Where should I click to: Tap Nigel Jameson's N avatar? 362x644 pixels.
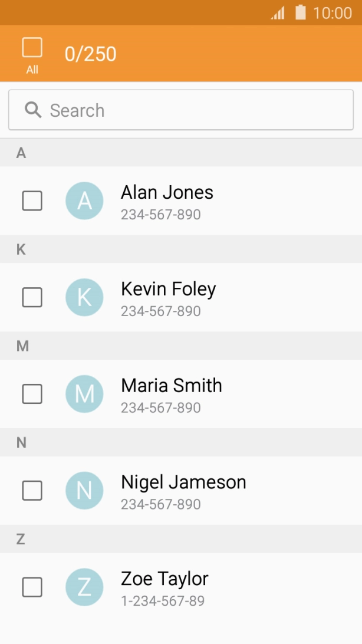tap(84, 491)
